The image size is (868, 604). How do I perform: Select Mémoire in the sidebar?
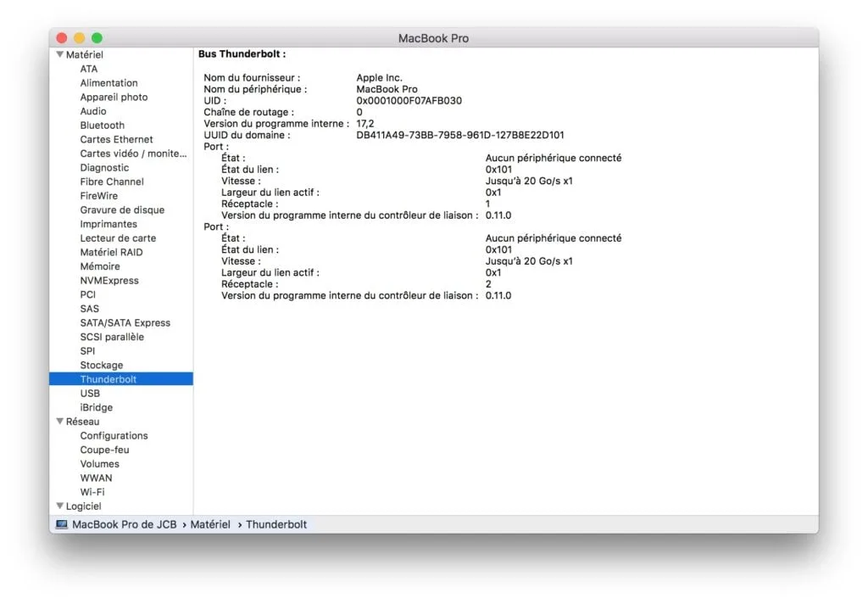[x=100, y=266]
